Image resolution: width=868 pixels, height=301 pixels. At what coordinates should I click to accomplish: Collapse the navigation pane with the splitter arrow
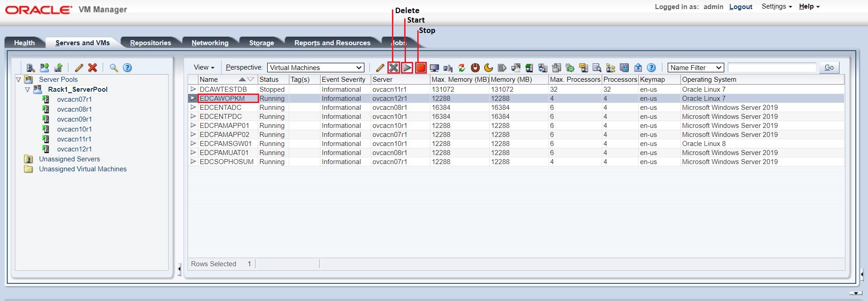click(x=179, y=269)
